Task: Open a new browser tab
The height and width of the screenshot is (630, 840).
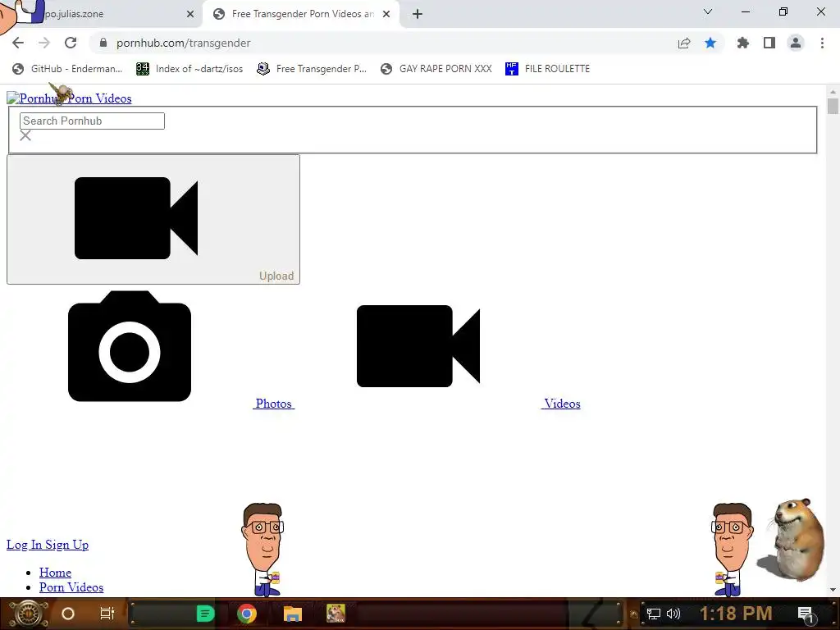Action: (418, 14)
